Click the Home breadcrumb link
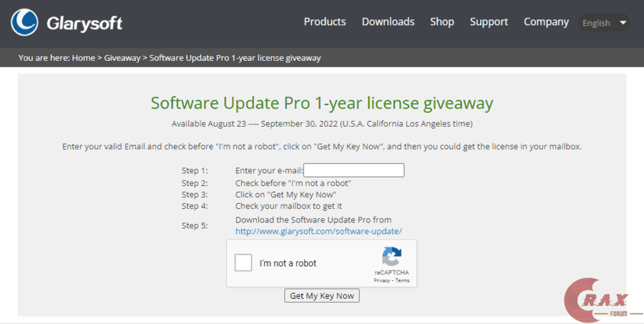644x324 pixels. (x=83, y=58)
